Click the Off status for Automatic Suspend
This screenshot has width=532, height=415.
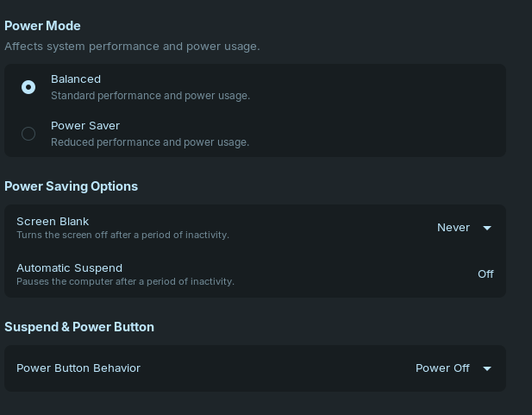(x=485, y=274)
